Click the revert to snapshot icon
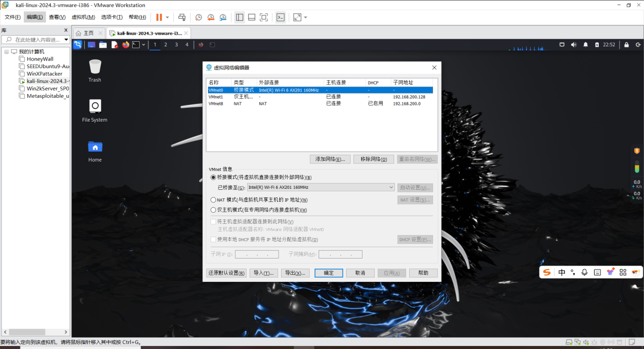This screenshot has width=644, height=349. coord(211,17)
